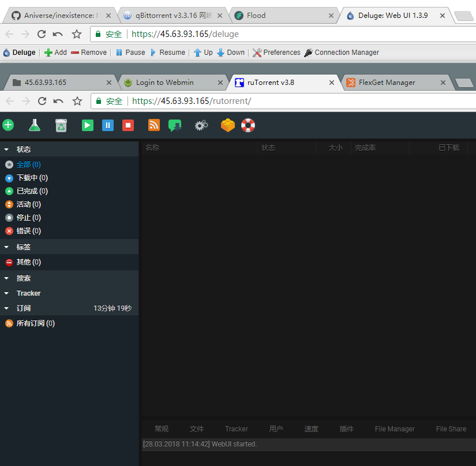Click the undo arrow in ruTorrent browser bar
The width and height of the screenshot is (476, 466).
click(x=58, y=101)
